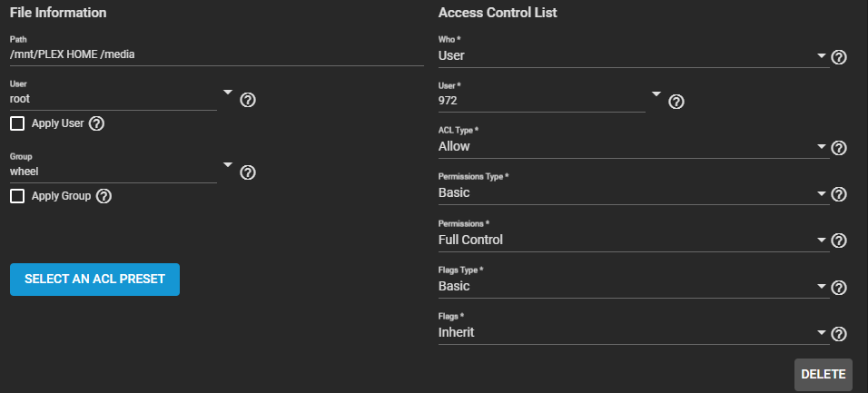Image resolution: width=868 pixels, height=393 pixels.
Task: Show help for Flags Type
Action: [839, 288]
